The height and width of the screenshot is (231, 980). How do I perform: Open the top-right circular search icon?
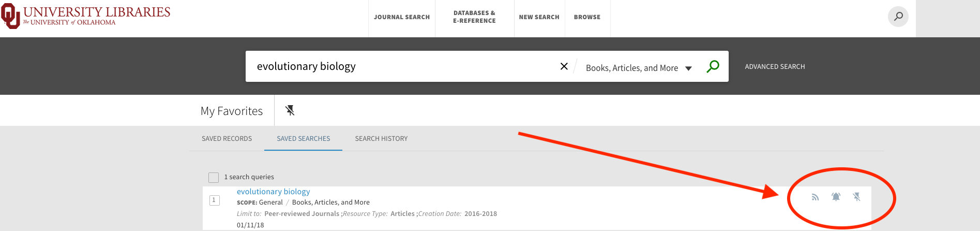click(898, 17)
